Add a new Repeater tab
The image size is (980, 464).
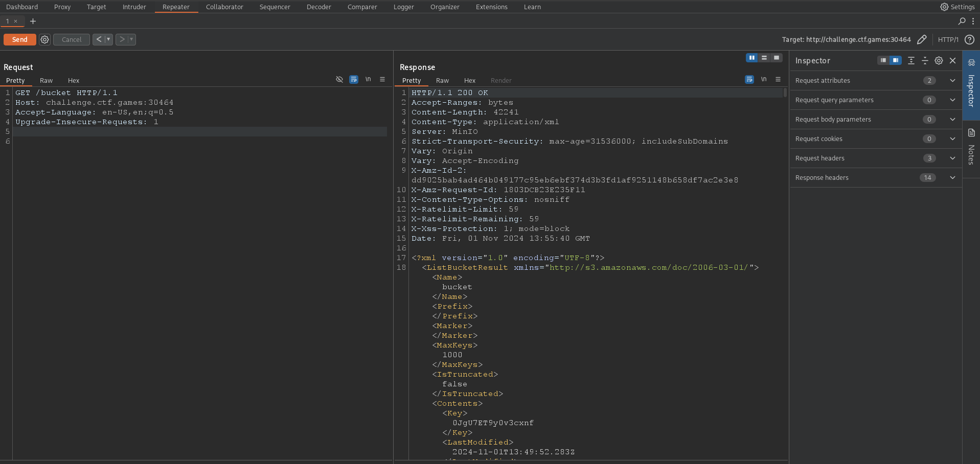pos(33,21)
